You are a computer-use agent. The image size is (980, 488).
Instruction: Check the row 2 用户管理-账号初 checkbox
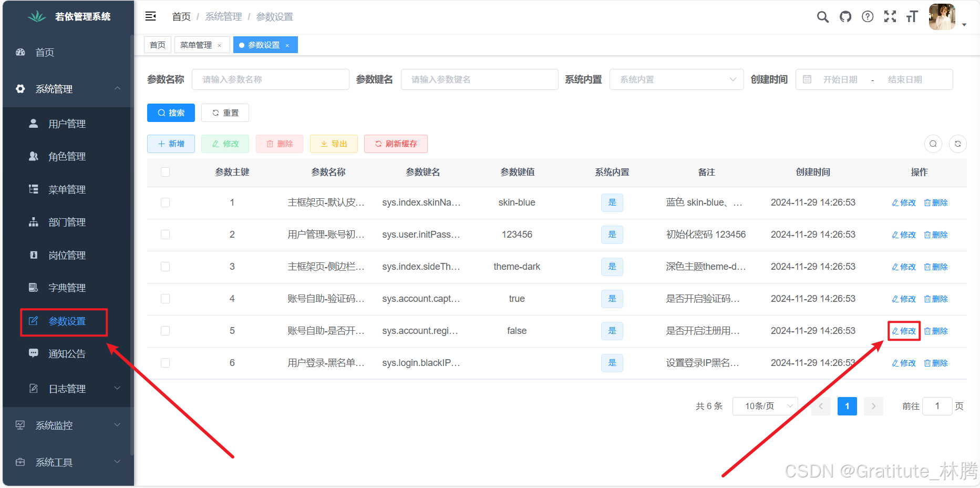(165, 235)
